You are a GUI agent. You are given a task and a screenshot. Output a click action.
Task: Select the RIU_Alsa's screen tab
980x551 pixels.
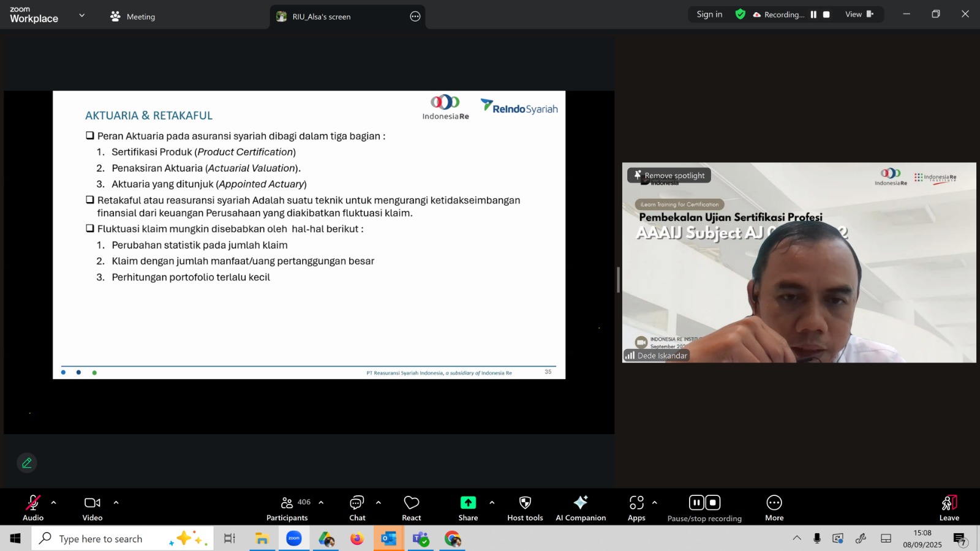321,17
